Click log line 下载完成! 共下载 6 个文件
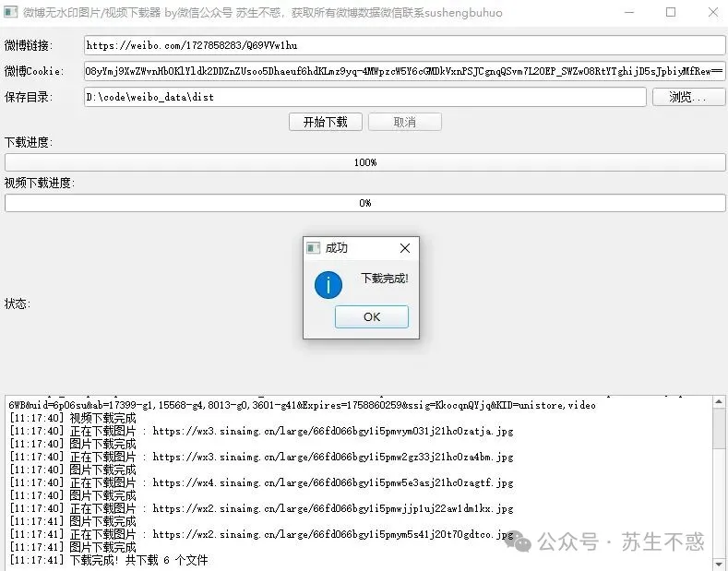The width and height of the screenshot is (728, 571). pos(109,560)
